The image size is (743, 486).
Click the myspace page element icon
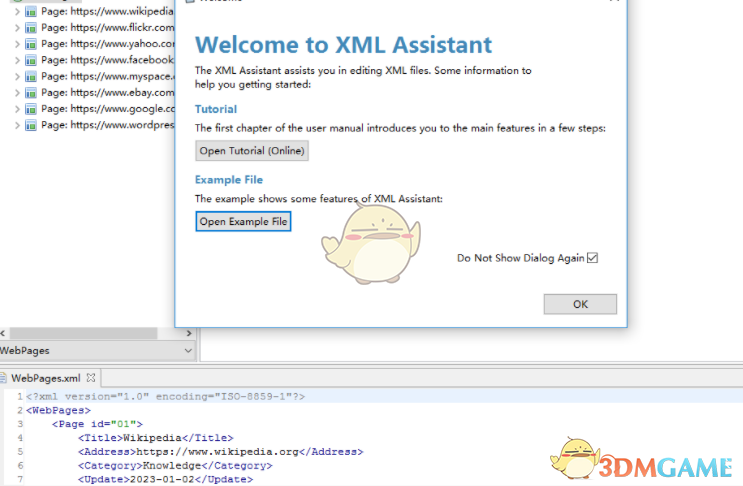point(31,77)
